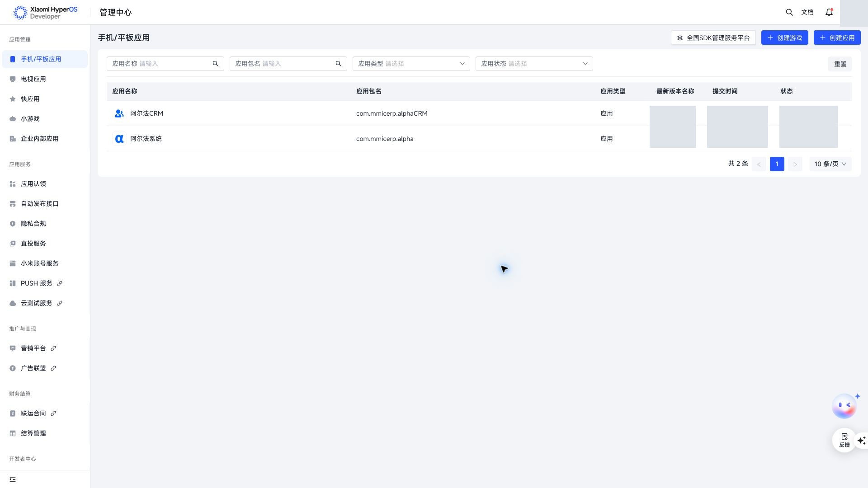The image size is (868, 488).
Task: Open 电视应用 in sidebar
Action: [x=45, y=79]
